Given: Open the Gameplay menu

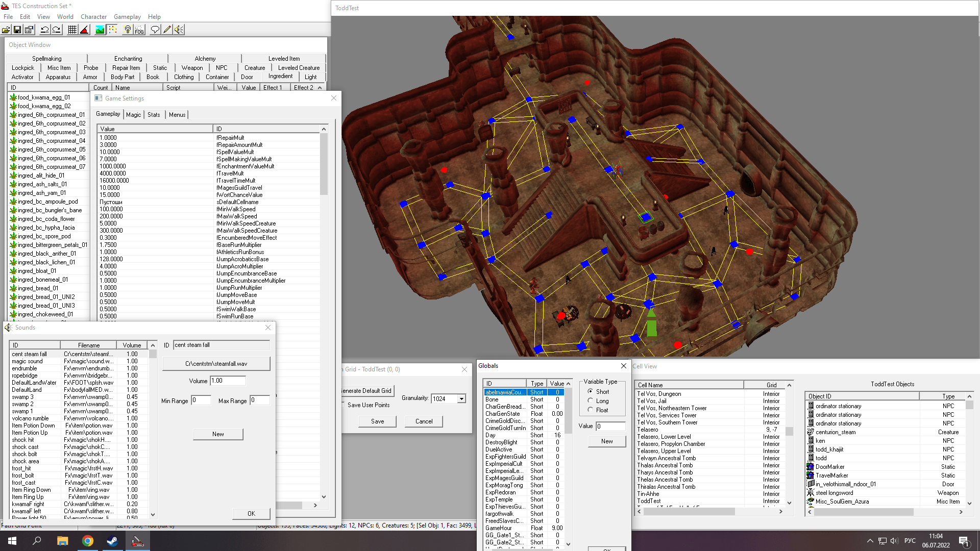Looking at the screenshot, I should pos(127,17).
